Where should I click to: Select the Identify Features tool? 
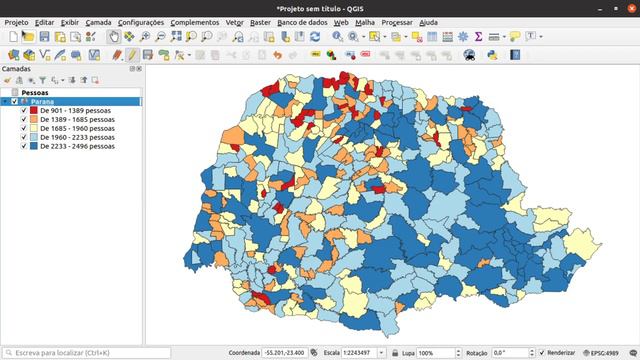click(337, 37)
